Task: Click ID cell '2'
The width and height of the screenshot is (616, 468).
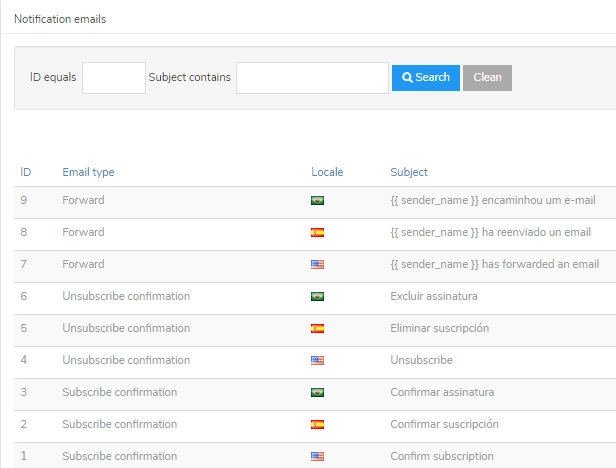Action: click(24, 424)
